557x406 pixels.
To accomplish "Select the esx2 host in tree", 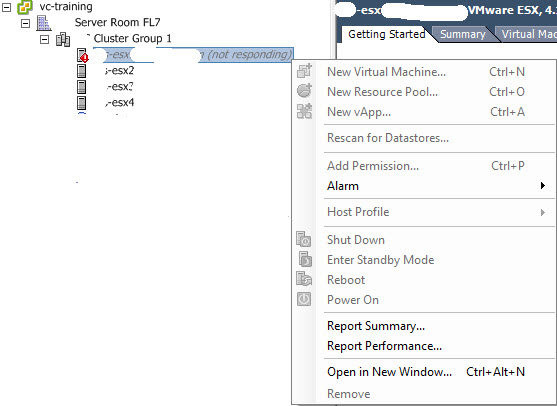I will pos(120,71).
